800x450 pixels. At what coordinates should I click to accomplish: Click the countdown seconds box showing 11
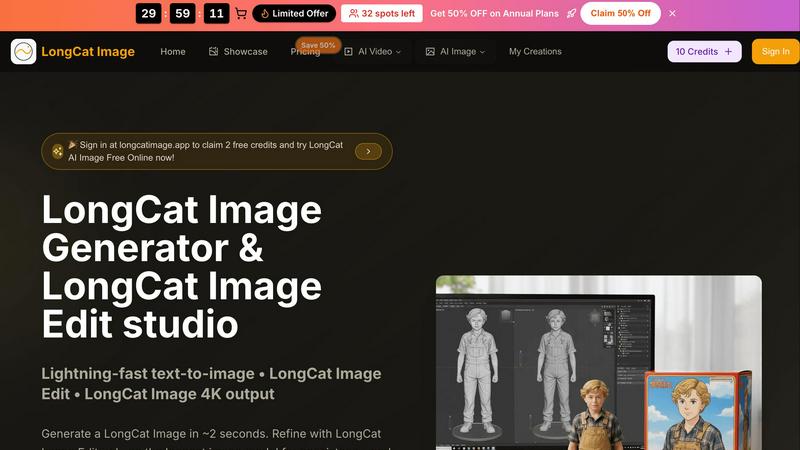point(216,13)
